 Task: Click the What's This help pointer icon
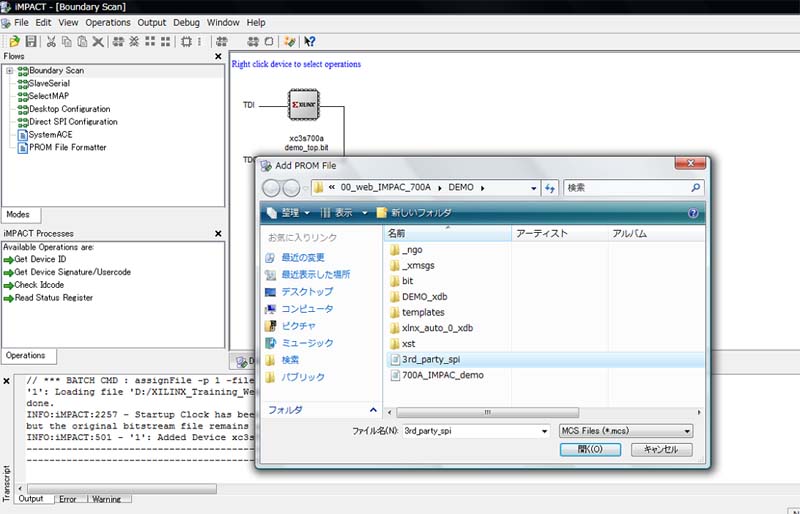(x=309, y=41)
